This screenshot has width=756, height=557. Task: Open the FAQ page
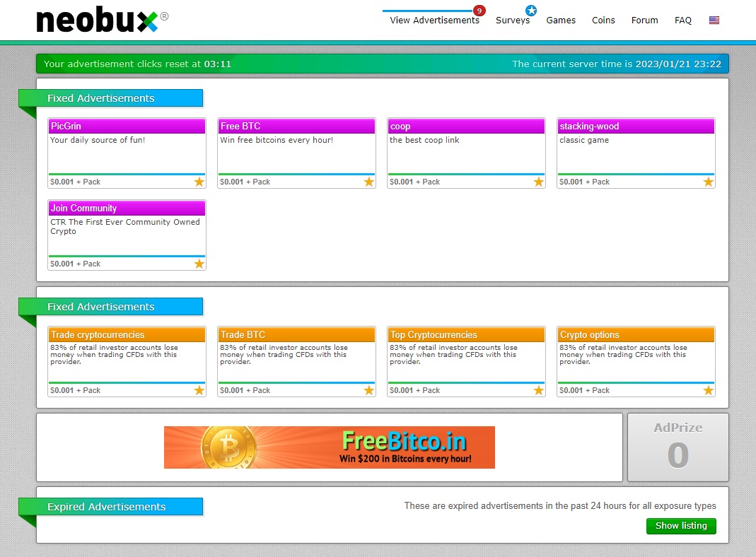click(682, 20)
